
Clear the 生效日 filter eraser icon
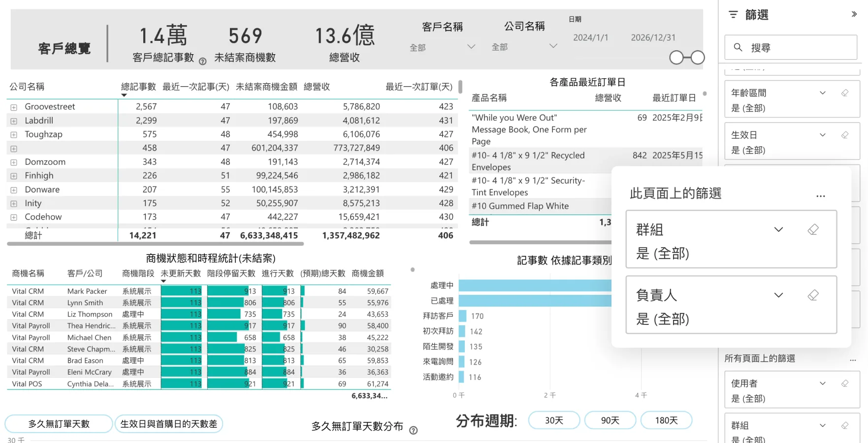point(845,135)
